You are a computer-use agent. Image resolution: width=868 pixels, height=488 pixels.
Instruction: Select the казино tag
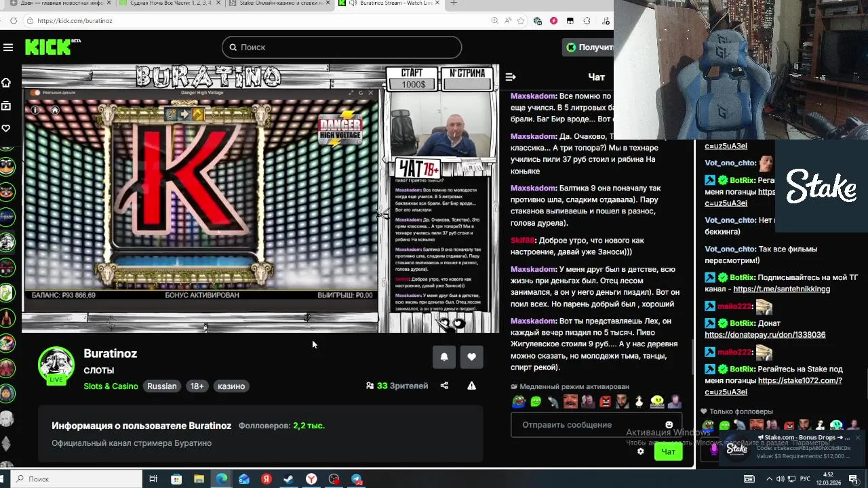(x=231, y=386)
